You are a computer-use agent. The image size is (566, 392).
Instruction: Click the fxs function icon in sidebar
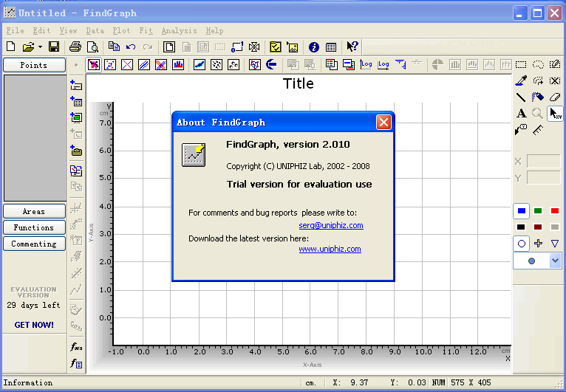76,346
